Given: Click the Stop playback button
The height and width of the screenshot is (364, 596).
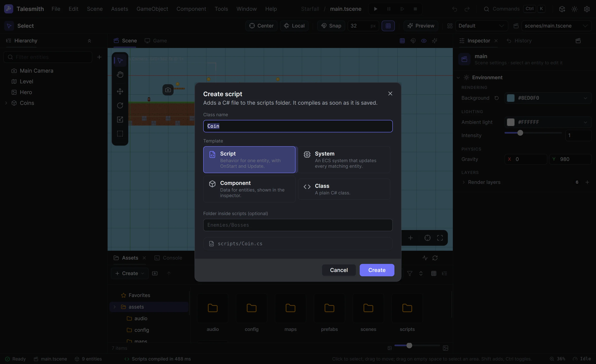Looking at the screenshot, I should point(415,9).
